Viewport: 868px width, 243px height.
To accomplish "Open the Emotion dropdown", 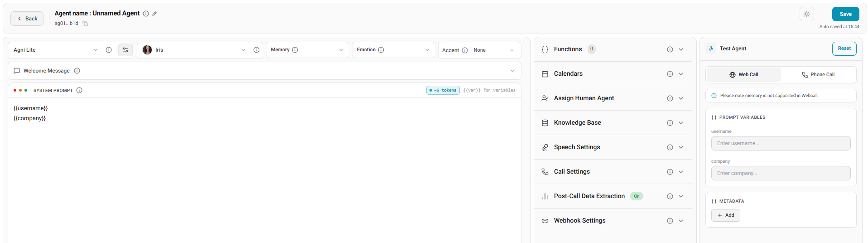I will click(393, 50).
